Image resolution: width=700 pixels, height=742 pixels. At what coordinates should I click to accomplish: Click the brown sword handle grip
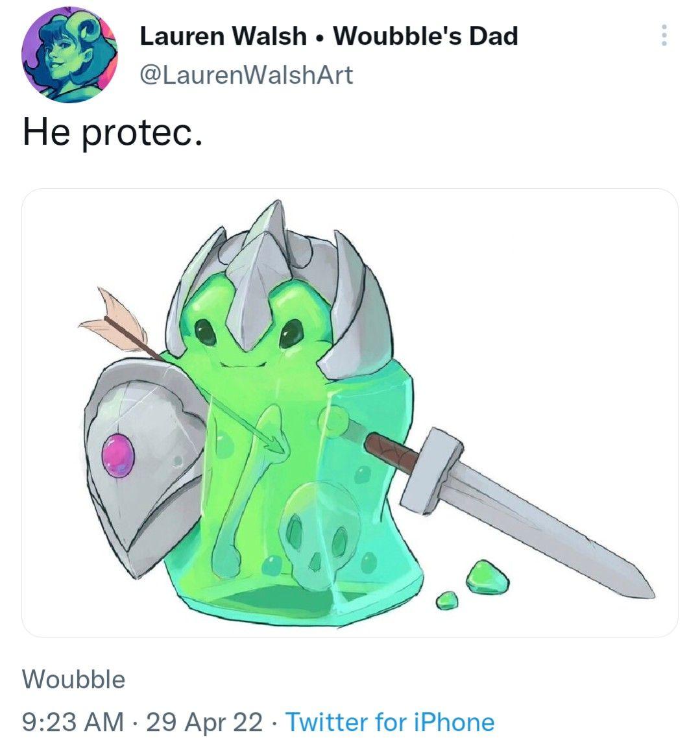click(x=390, y=452)
